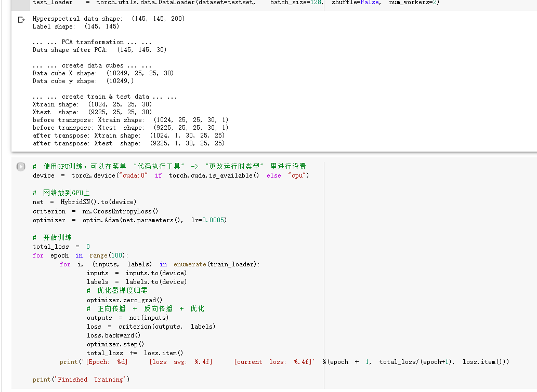The image size is (537, 392).
Task: Click the '# 网络放到GPU上' comment
Action: (x=61, y=193)
